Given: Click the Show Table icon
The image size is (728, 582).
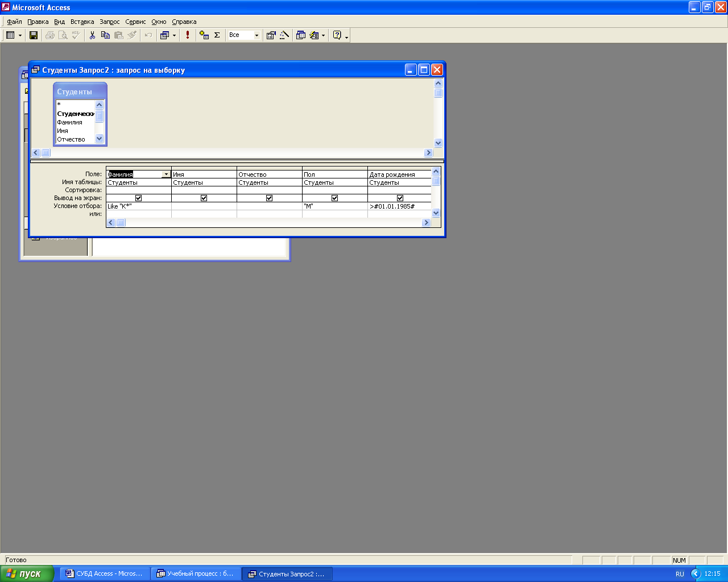Looking at the screenshot, I should tap(204, 35).
